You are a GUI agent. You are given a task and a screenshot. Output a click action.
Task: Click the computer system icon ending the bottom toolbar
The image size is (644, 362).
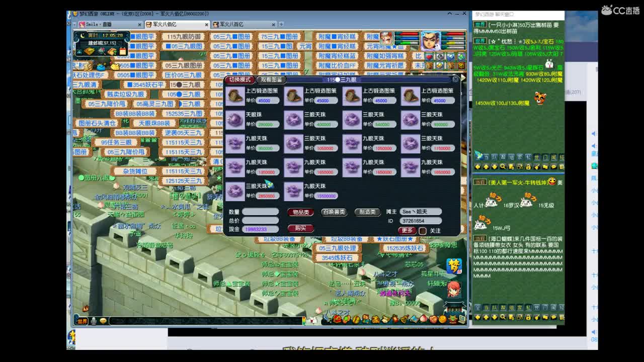(x=461, y=319)
